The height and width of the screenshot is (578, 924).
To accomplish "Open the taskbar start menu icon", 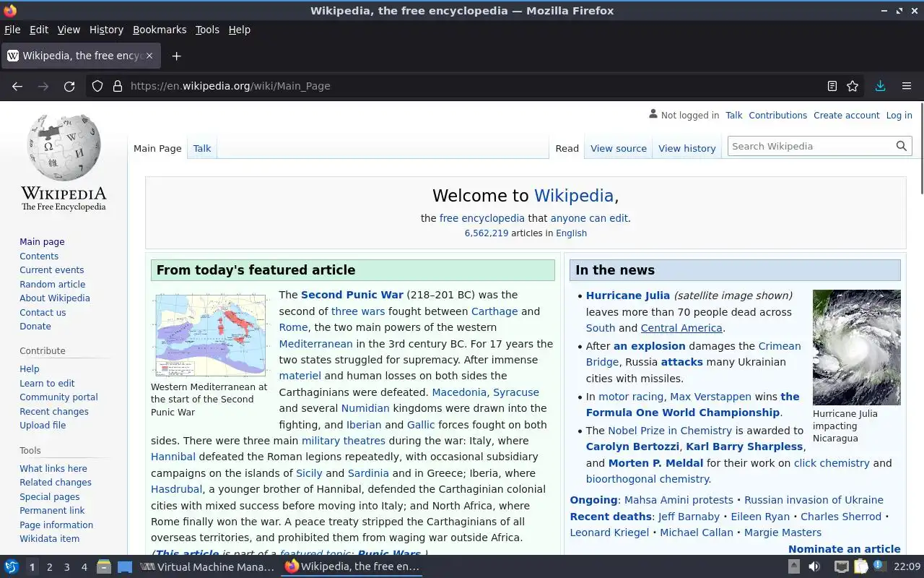I will (11, 567).
